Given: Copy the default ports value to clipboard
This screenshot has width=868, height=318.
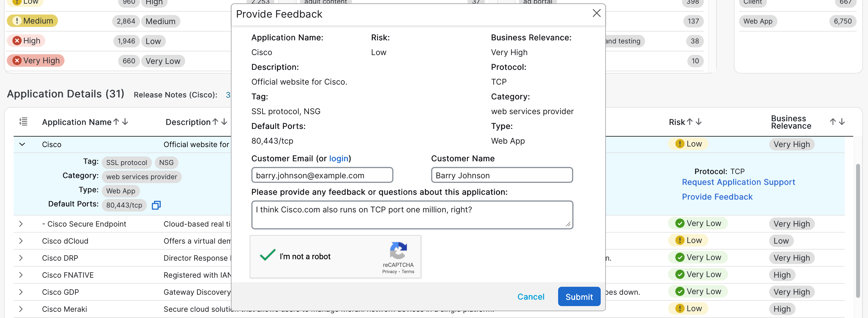Looking at the screenshot, I should (x=156, y=205).
